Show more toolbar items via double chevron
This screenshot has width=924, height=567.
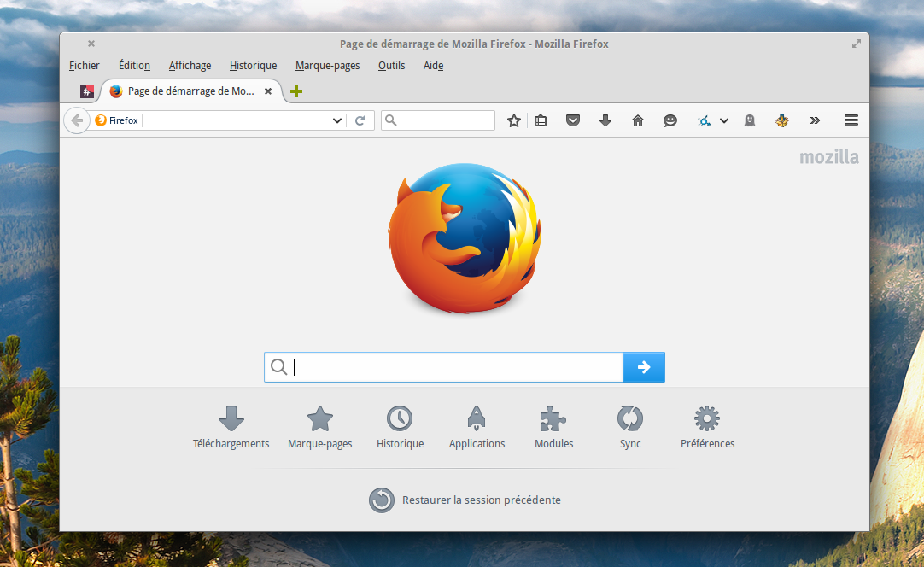[x=815, y=120]
